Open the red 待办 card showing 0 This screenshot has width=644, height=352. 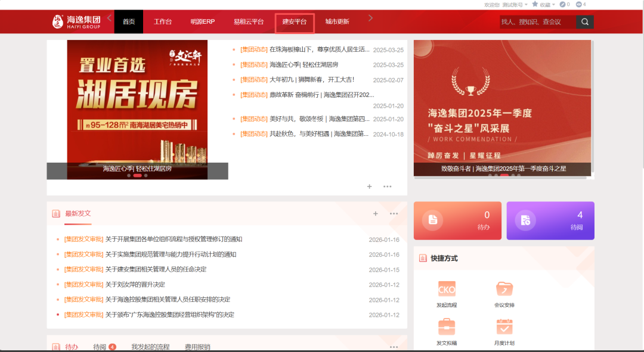coord(457,221)
